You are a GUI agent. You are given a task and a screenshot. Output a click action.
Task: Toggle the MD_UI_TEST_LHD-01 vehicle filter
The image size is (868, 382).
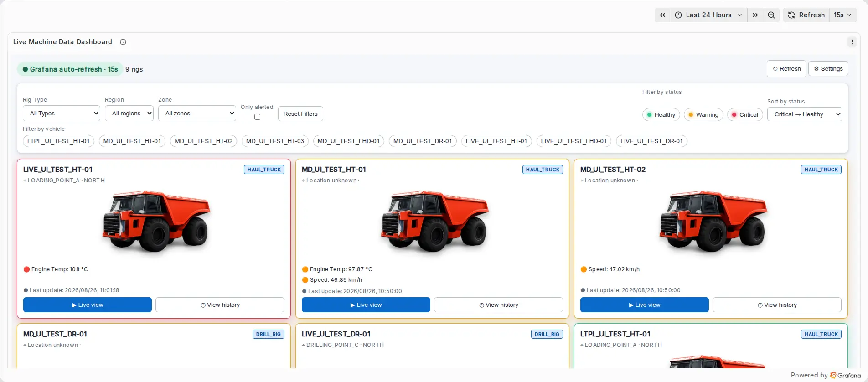pyautogui.click(x=348, y=141)
